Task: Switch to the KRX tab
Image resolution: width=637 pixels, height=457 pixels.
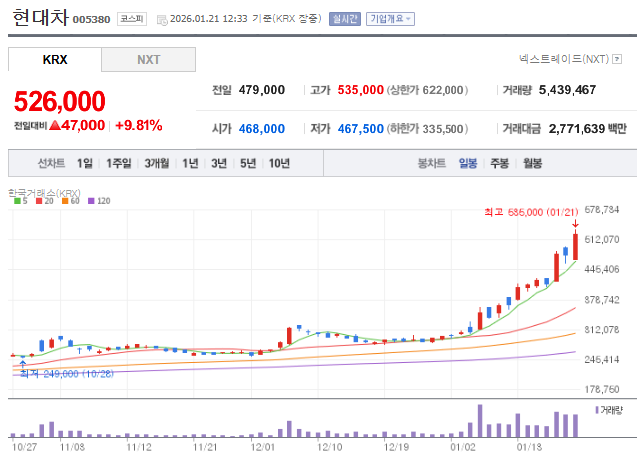Action: point(55,60)
